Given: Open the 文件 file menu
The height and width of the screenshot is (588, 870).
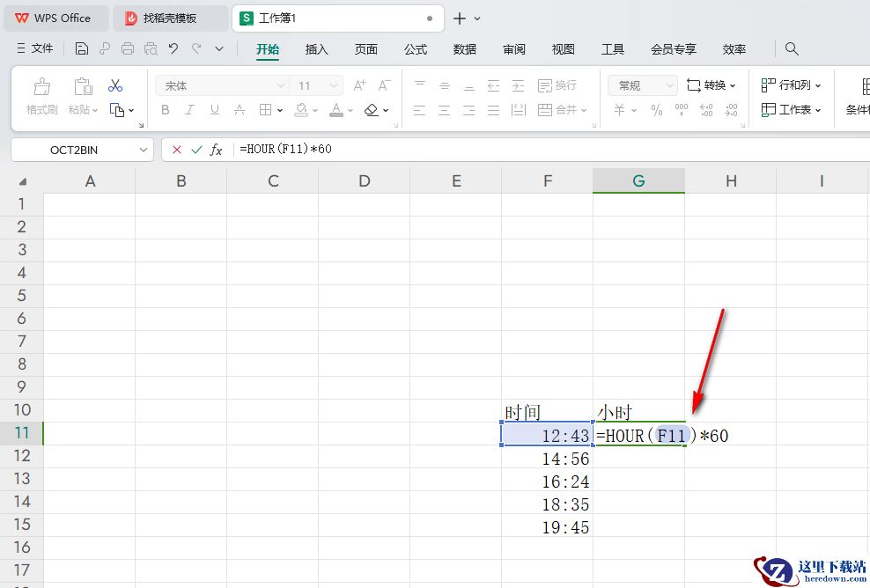Looking at the screenshot, I should (x=35, y=48).
